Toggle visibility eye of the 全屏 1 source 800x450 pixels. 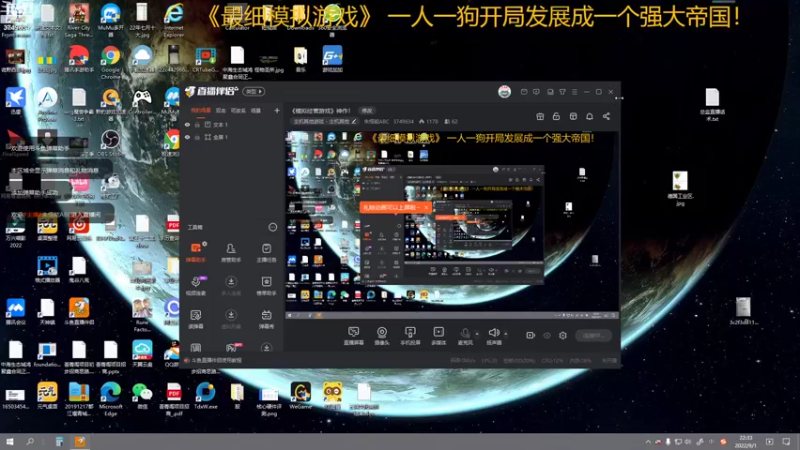pyautogui.click(x=187, y=137)
